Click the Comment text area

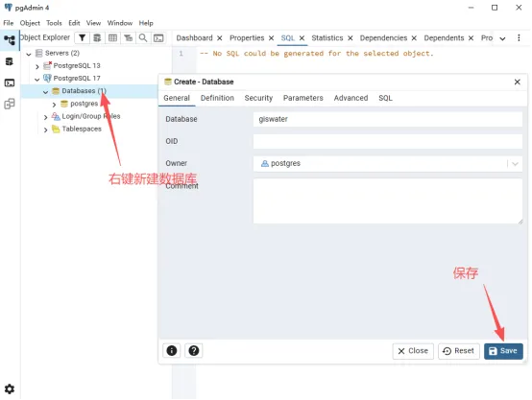(x=387, y=201)
